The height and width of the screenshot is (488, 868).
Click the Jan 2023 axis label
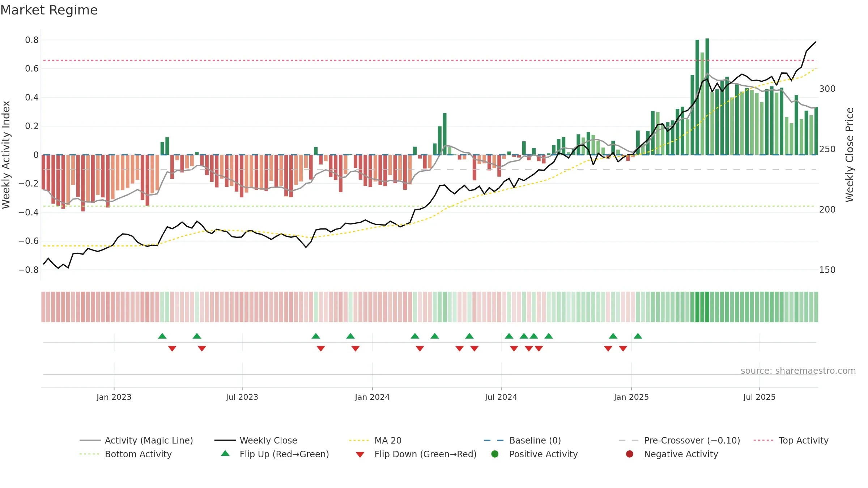(114, 397)
